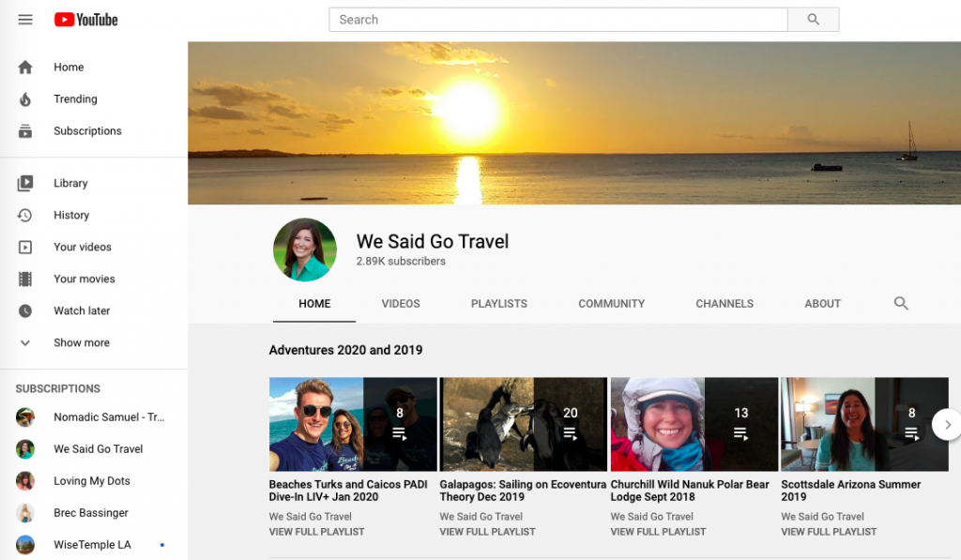The height and width of the screenshot is (560, 961).
Task: Open the hamburger guide menu
Action: click(25, 20)
